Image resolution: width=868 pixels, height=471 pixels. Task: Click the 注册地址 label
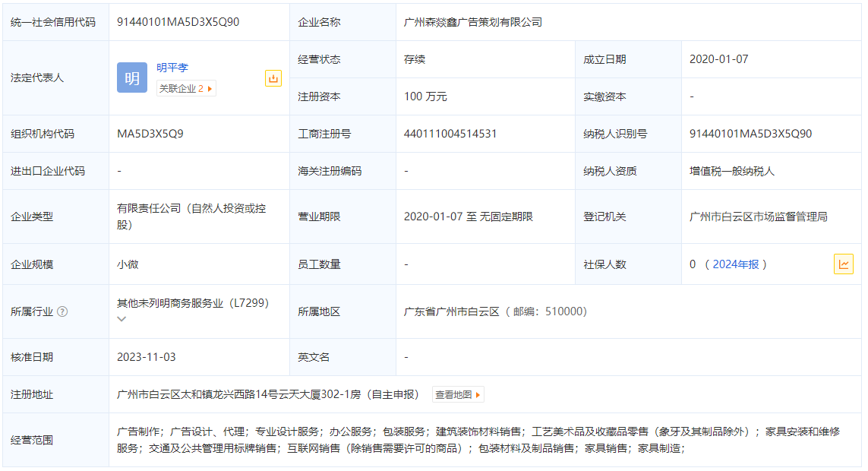point(32,394)
